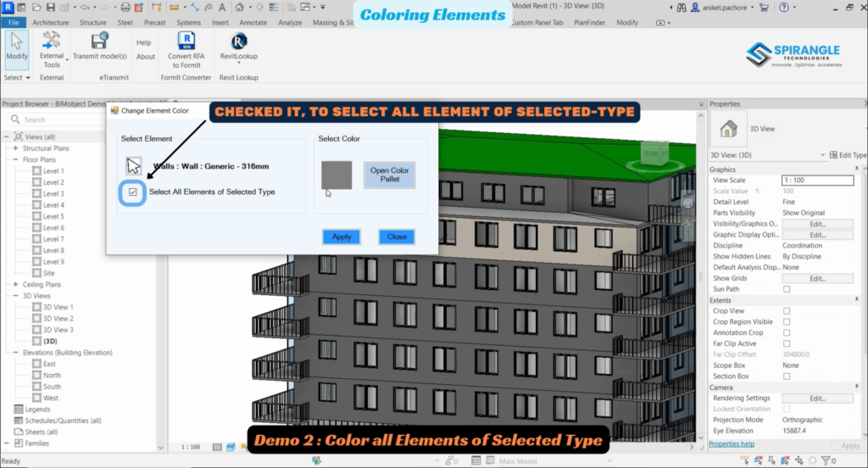Click Apply in Change Element Color dialog
Viewport: 868px width, 468px height.
(x=342, y=237)
